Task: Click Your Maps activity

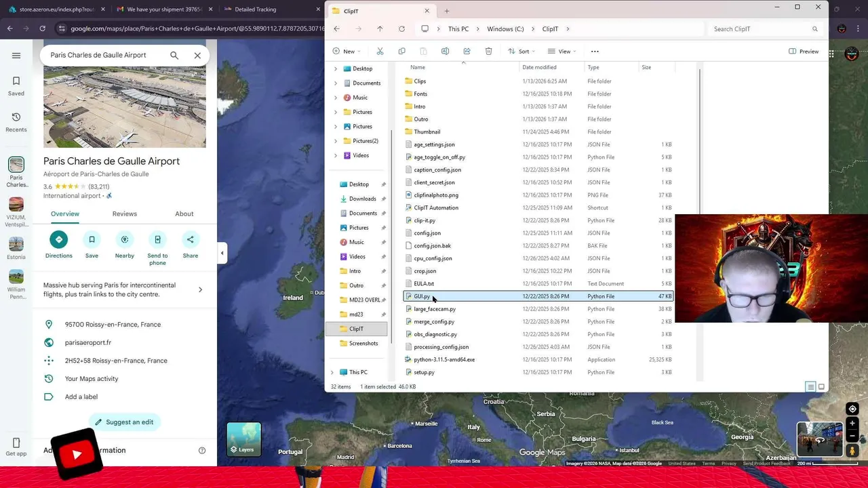Action: pos(92,379)
